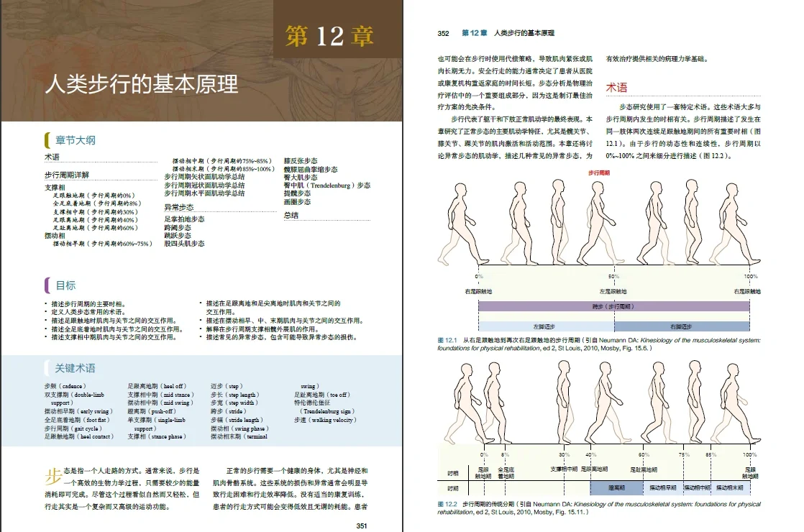Click the key term '摆动相早期(early swing)'

79,411
